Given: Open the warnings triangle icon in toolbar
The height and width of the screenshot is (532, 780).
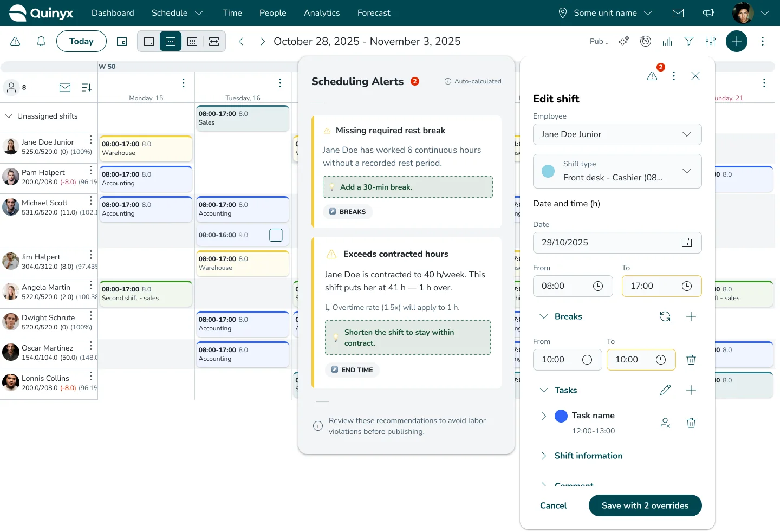Looking at the screenshot, I should (15, 41).
